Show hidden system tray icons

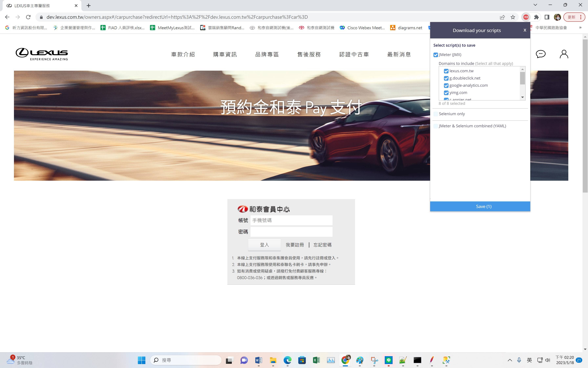tap(510, 360)
